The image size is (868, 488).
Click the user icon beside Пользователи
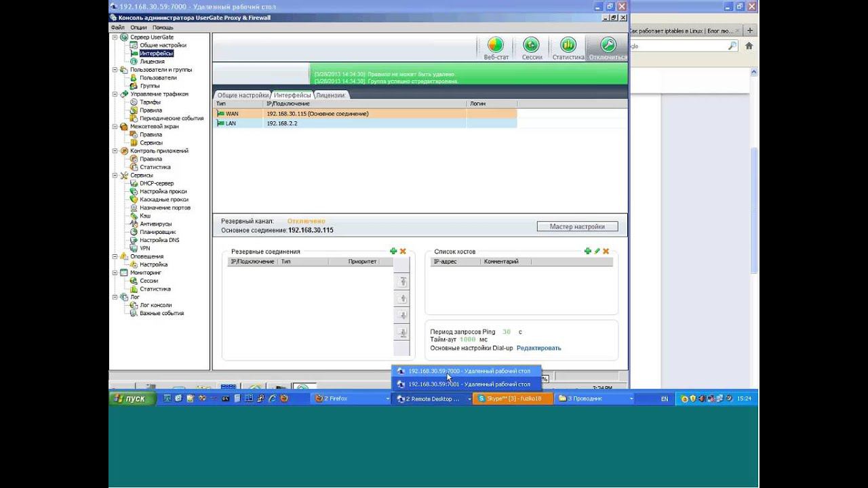(134, 77)
